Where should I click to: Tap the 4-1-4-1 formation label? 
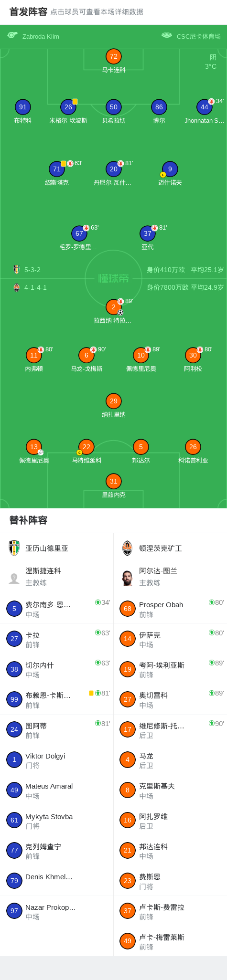coord(35,287)
